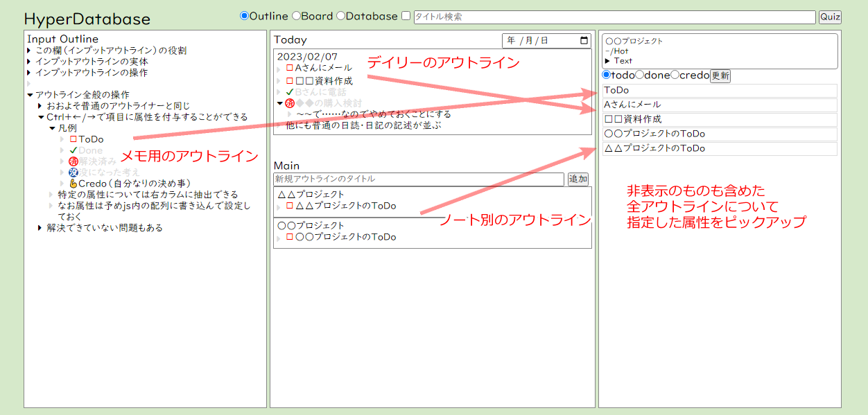868x415 pixels.
Task: Click the △△プロジェクト outline title in Main
Action: (x=311, y=194)
